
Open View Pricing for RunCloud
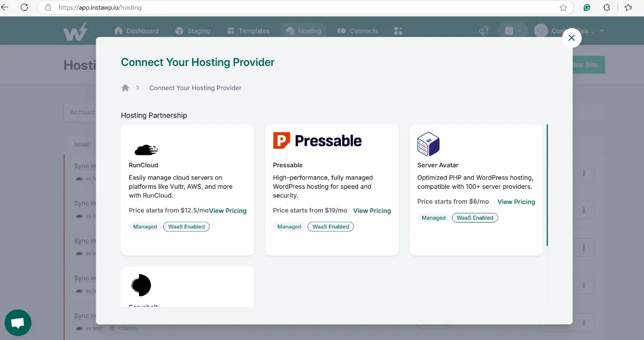click(228, 211)
